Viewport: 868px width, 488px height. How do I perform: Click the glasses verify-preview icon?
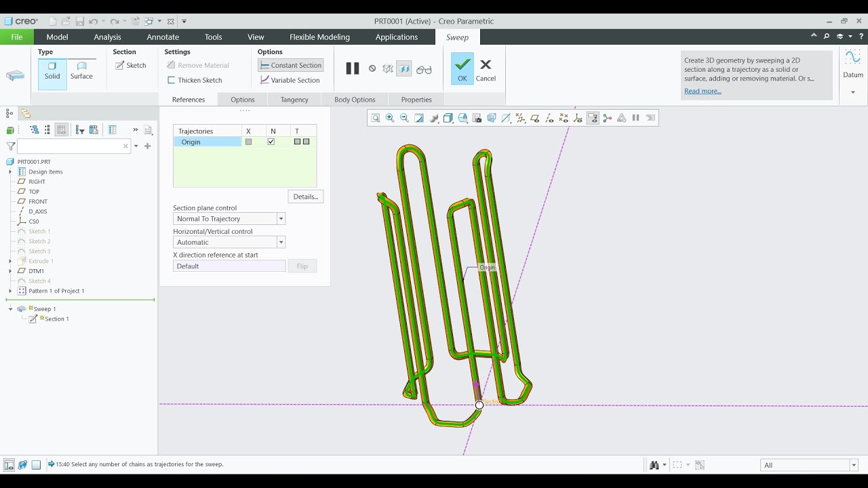pyautogui.click(x=424, y=69)
